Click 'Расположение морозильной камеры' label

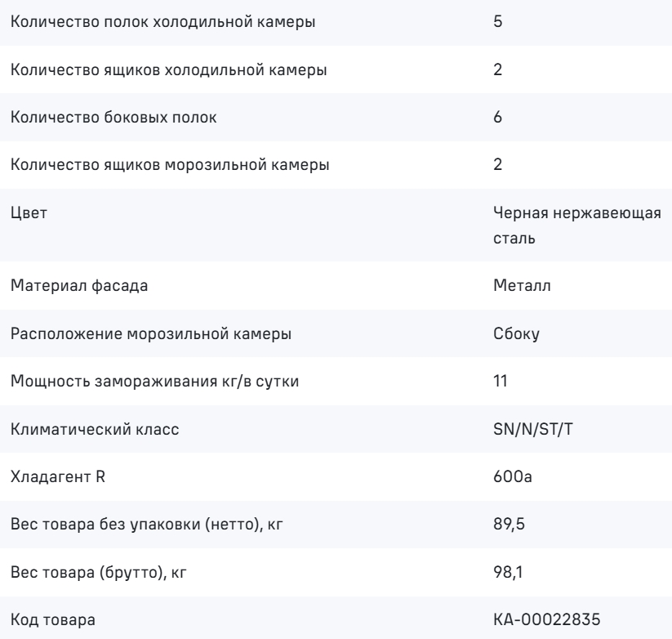click(x=151, y=333)
